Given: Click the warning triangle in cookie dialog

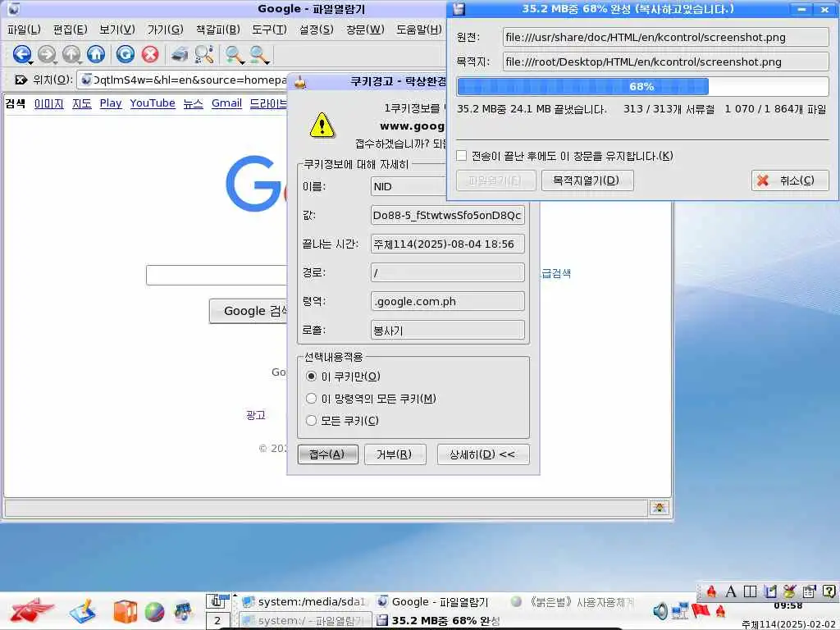Looking at the screenshot, I should tap(322, 126).
